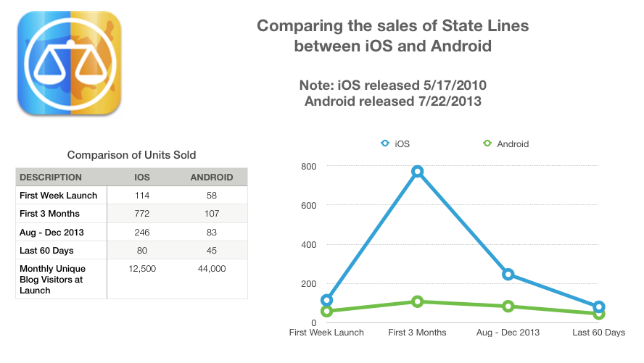Select the iOS peak point at First 3 Months
Viewport: 644px width, 363px height.
(x=417, y=172)
